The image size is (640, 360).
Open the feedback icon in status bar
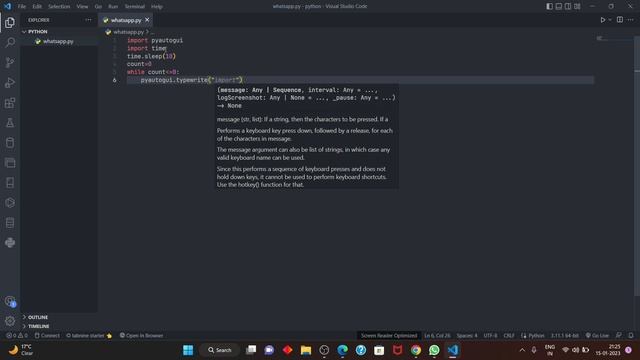point(619,336)
